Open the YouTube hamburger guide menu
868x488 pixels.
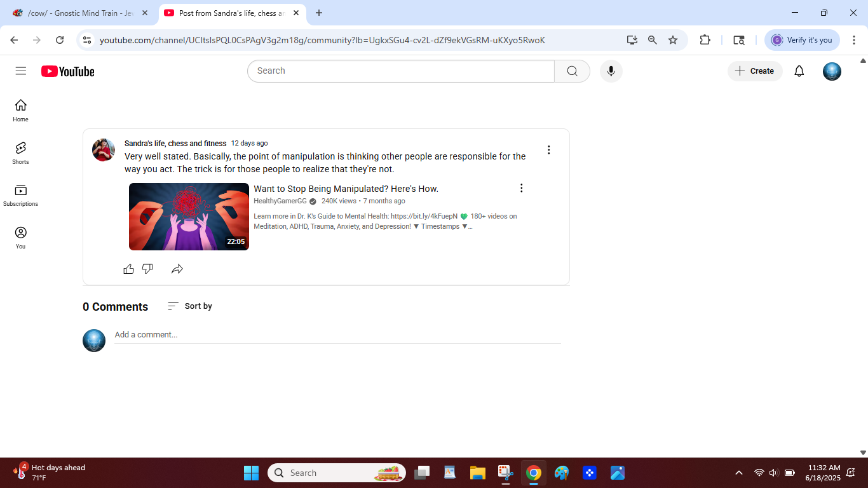21,71
